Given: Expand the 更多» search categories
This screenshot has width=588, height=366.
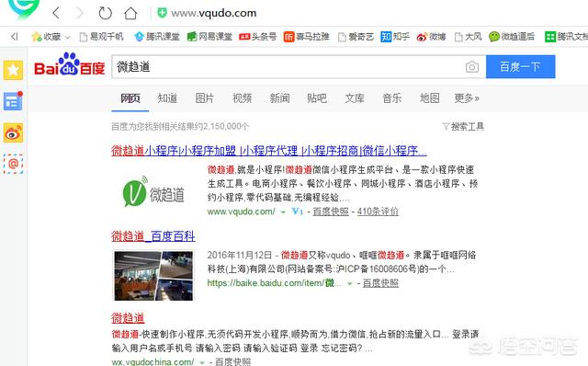Looking at the screenshot, I should pos(467,98).
